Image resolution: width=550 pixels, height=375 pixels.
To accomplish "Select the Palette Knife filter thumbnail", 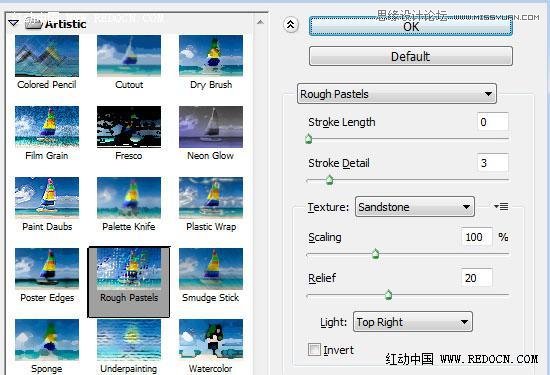I will (x=129, y=198).
